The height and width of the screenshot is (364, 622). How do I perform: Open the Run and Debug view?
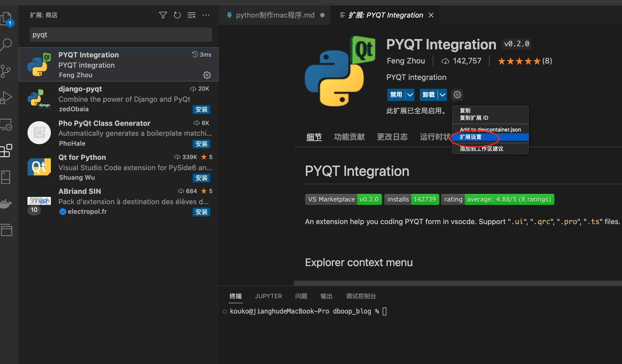[7, 98]
